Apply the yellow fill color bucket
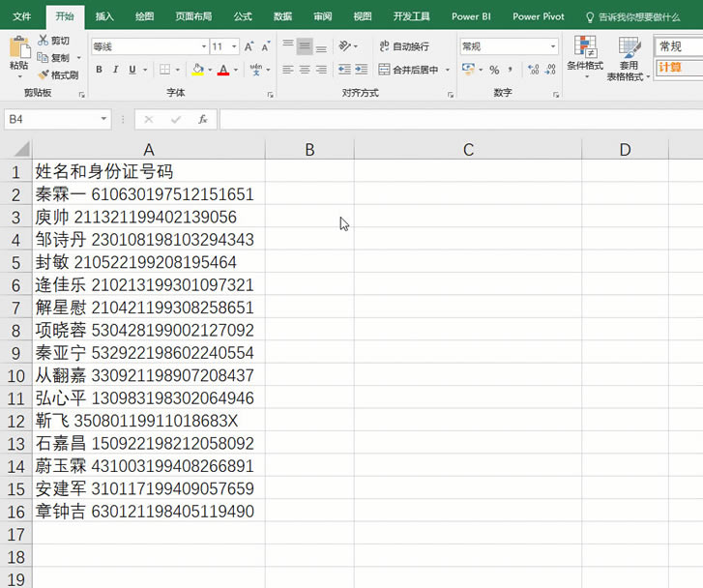 coord(197,70)
